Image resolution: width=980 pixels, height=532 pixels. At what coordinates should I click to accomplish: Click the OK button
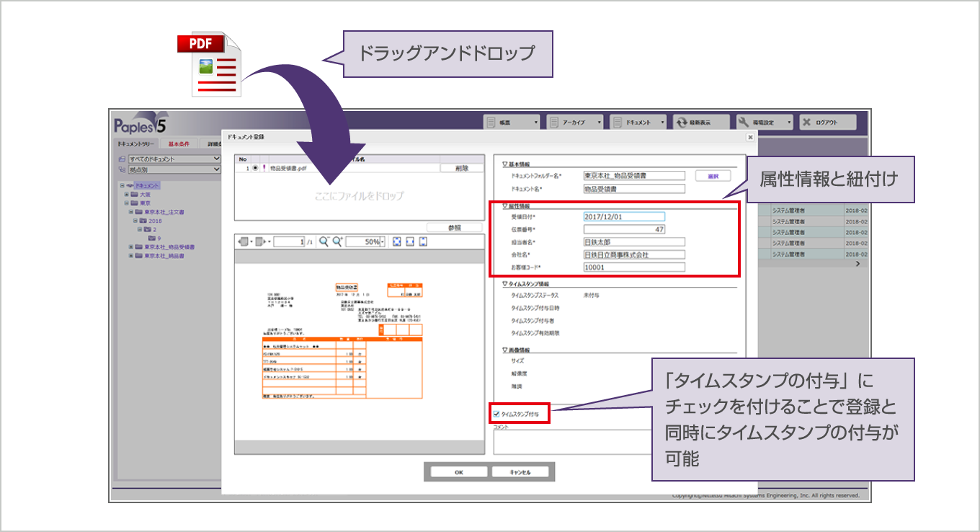point(458,472)
